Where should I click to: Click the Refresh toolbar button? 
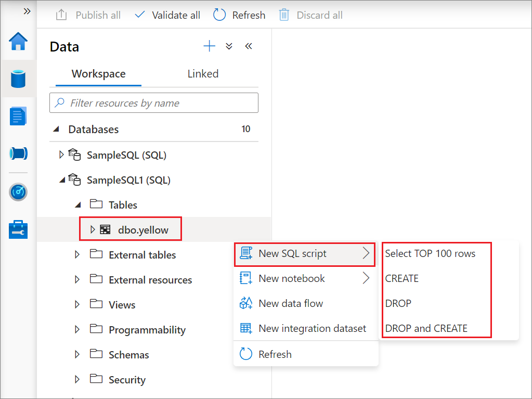(x=240, y=15)
